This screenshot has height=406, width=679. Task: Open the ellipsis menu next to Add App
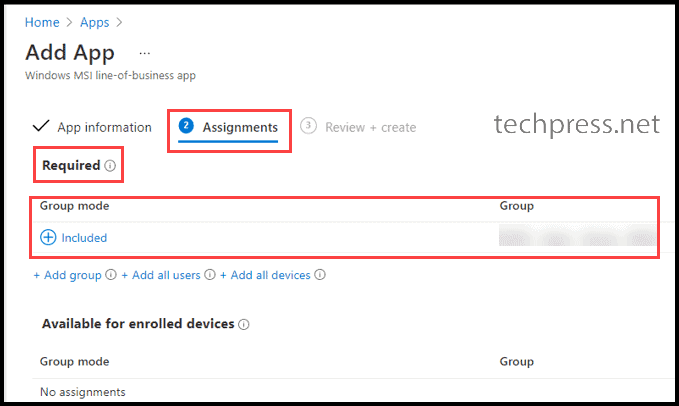(x=145, y=54)
